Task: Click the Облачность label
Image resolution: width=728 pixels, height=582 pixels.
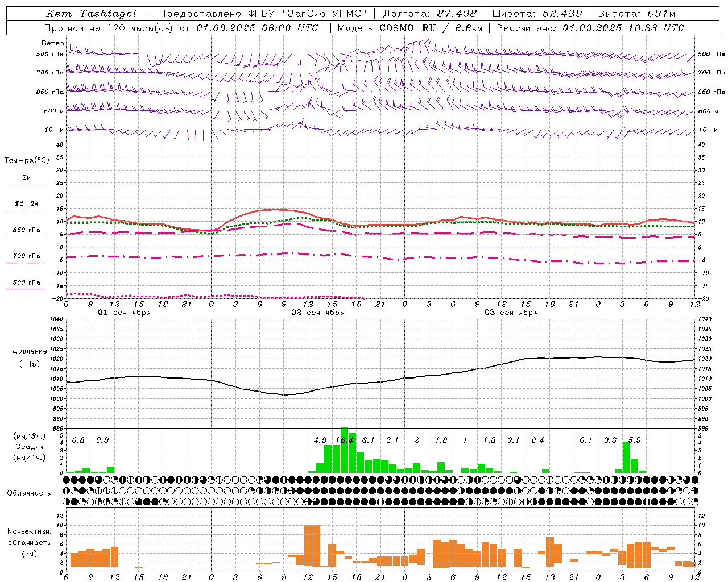Action: click(29, 493)
